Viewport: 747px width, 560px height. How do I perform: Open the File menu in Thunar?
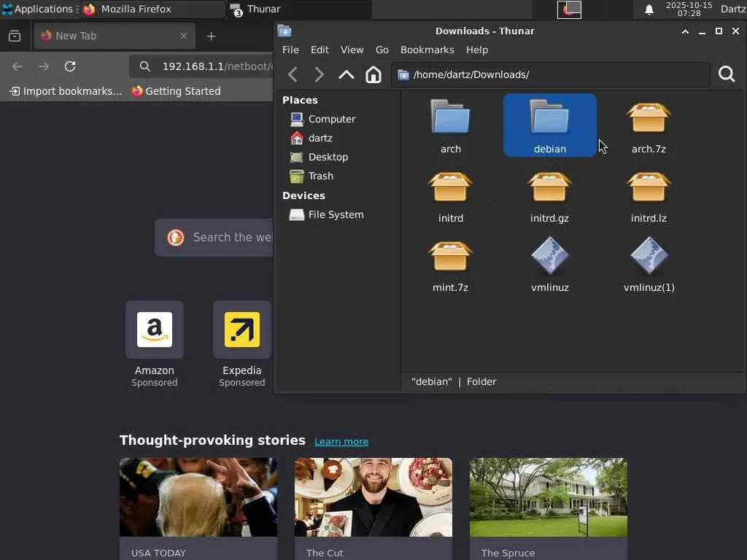coord(290,50)
